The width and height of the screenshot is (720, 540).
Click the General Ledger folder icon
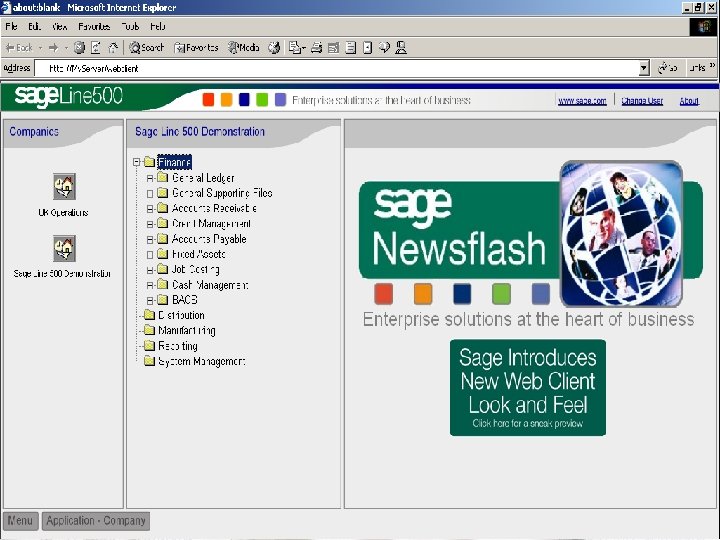click(163, 177)
